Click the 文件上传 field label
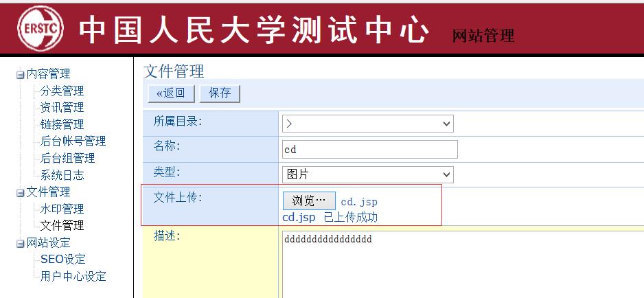The width and height of the screenshot is (644, 298). (178, 197)
